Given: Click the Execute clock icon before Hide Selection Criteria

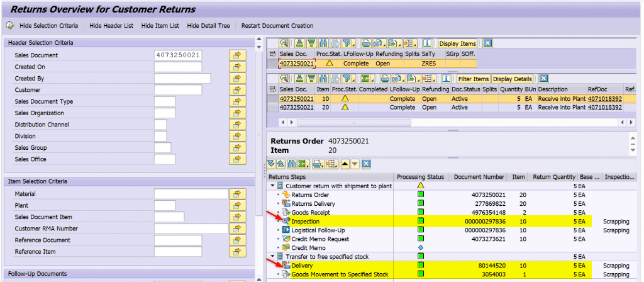Looking at the screenshot, I should click(x=9, y=25).
